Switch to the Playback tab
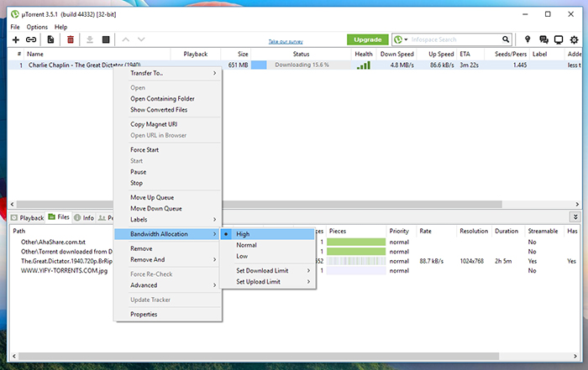The width and height of the screenshot is (588, 370). coord(28,217)
